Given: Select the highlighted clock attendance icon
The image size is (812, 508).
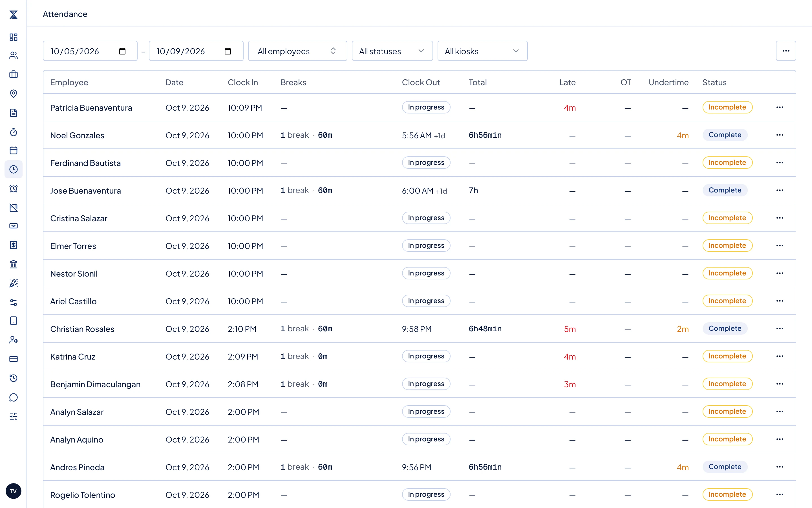Looking at the screenshot, I should pos(14,169).
